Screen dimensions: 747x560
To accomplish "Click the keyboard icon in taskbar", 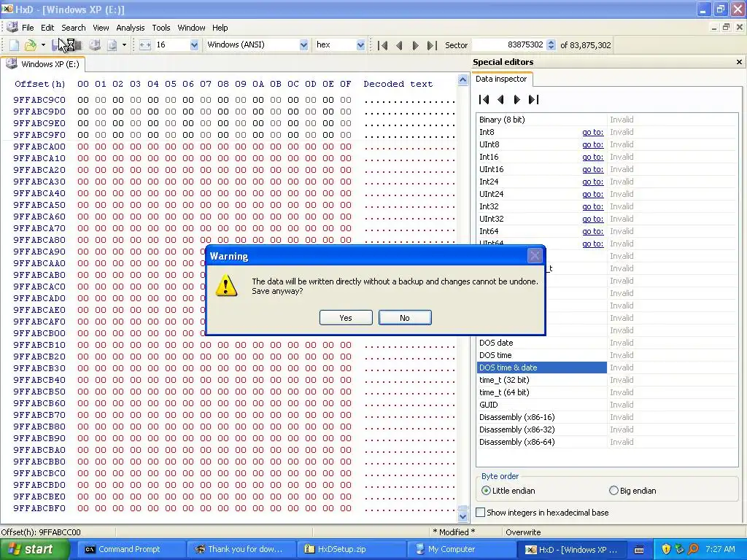I will [x=639, y=550].
